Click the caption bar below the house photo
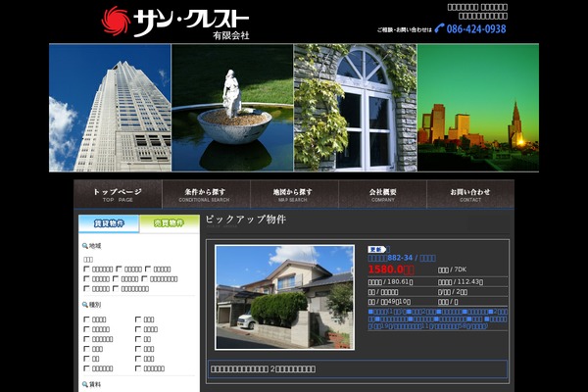Screen dimensions: 588x392 point(358,369)
